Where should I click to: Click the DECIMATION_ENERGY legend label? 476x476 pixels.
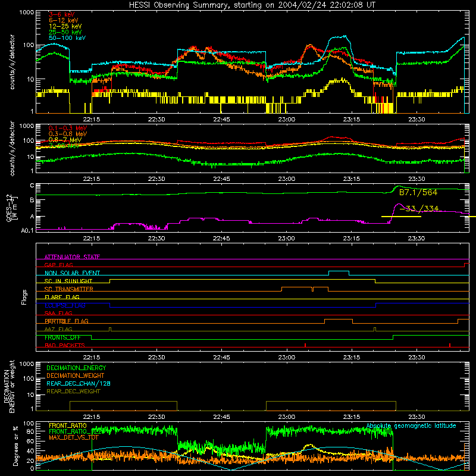point(76,368)
